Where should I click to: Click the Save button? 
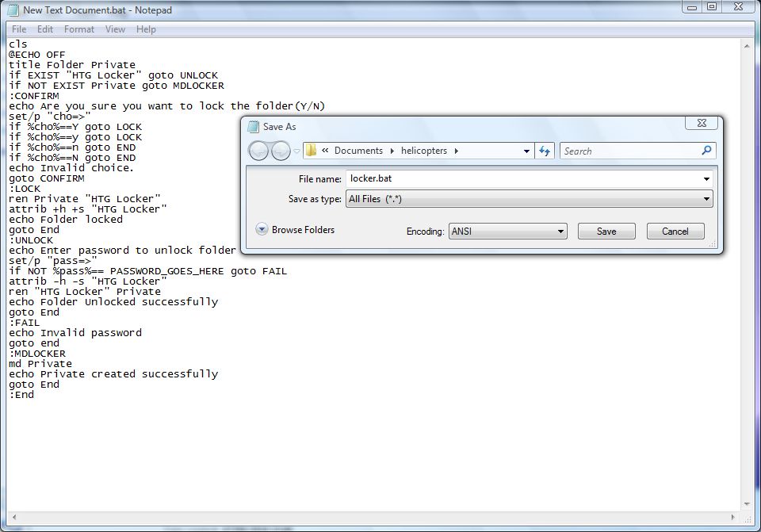click(606, 231)
